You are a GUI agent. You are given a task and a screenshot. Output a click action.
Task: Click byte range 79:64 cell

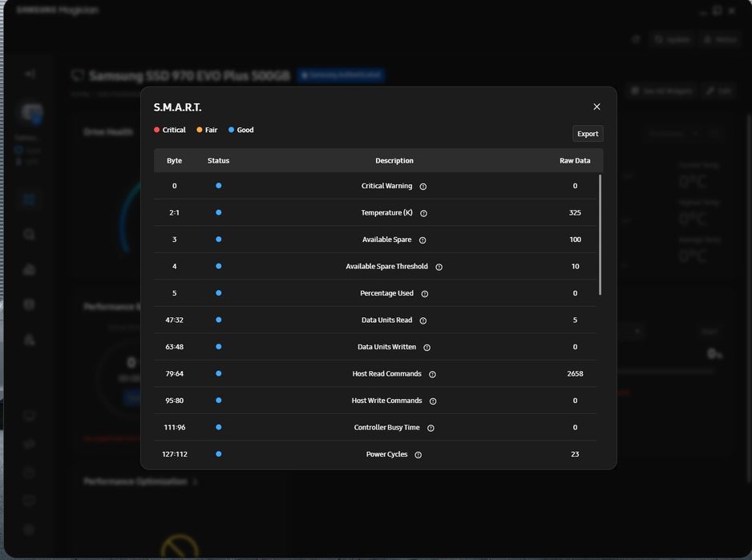point(174,373)
